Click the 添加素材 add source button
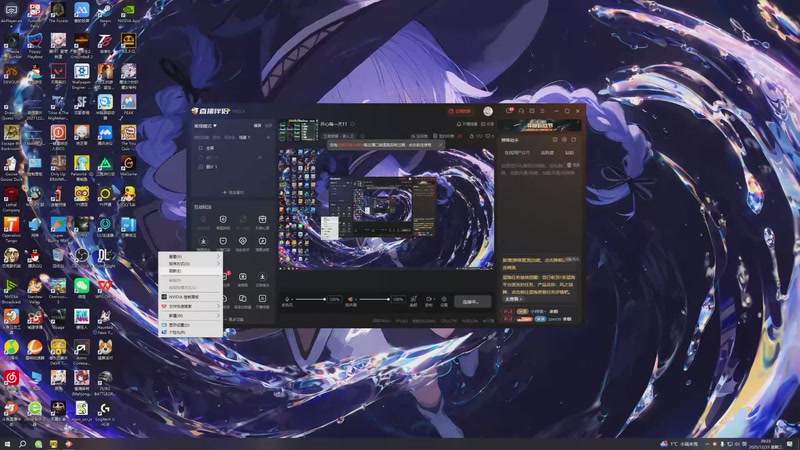The width and height of the screenshot is (800, 450). (233, 192)
